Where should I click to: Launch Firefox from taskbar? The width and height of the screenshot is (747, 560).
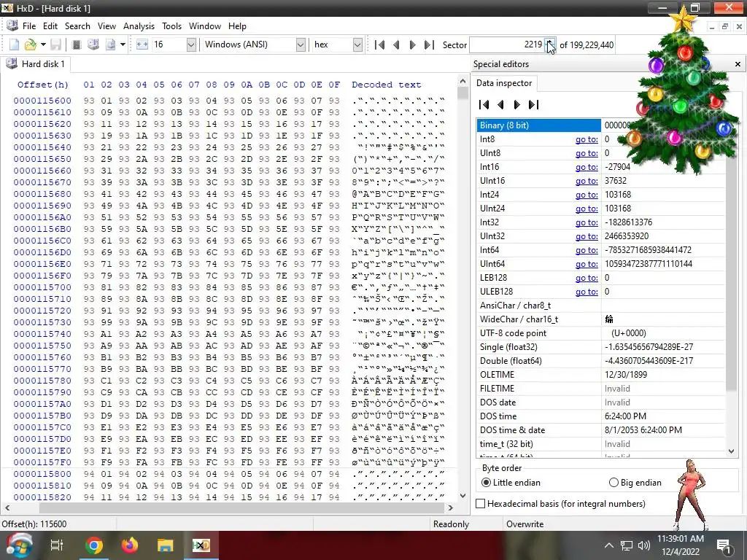click(129, 545)
